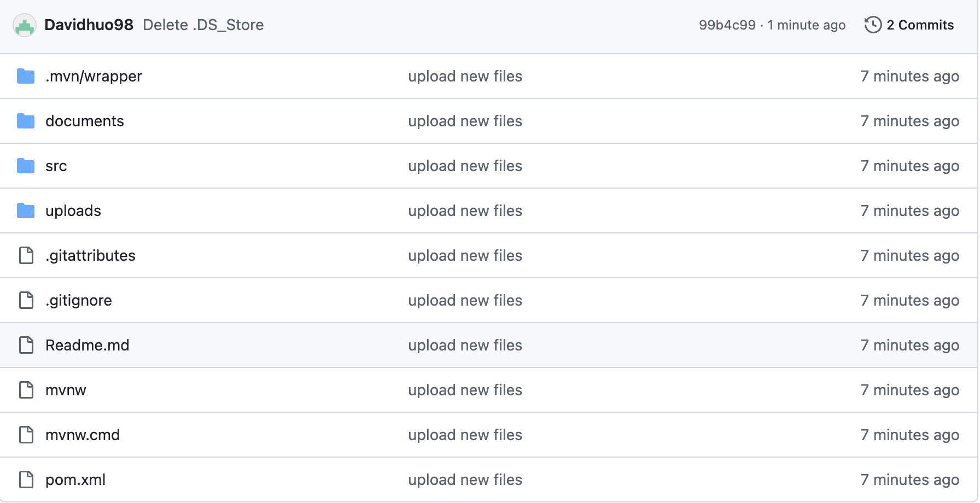View commit 99b4c99 details
Viewport: 980px width, 503px height.
click(727, 25)
